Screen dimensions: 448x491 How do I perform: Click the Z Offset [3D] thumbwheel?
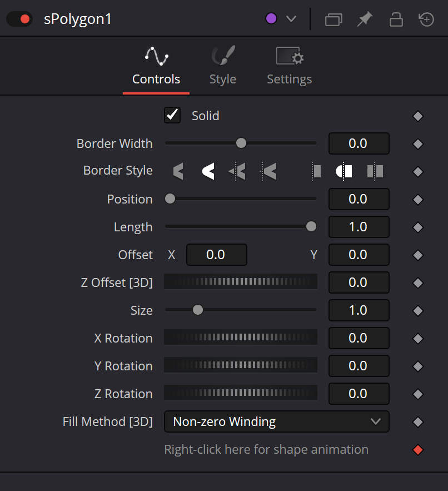tap(241, 281)
